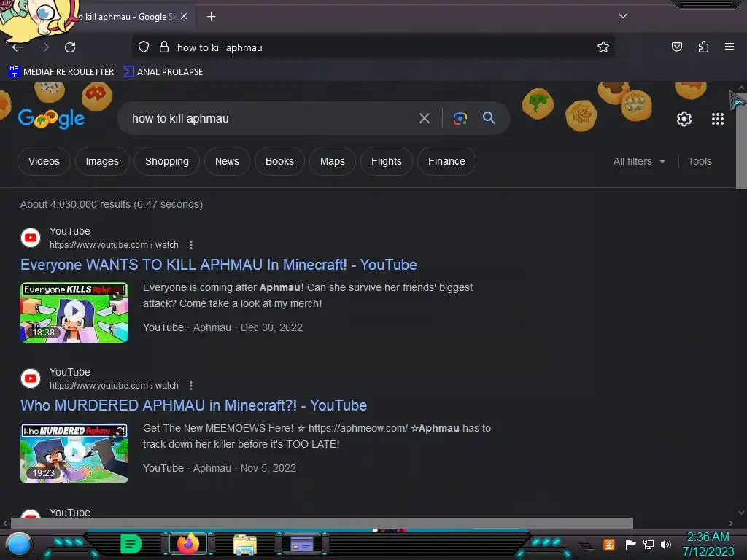This screenshot has width=747, height=560.
Task: Open the green notes app in taskbar
Action: 131,544
